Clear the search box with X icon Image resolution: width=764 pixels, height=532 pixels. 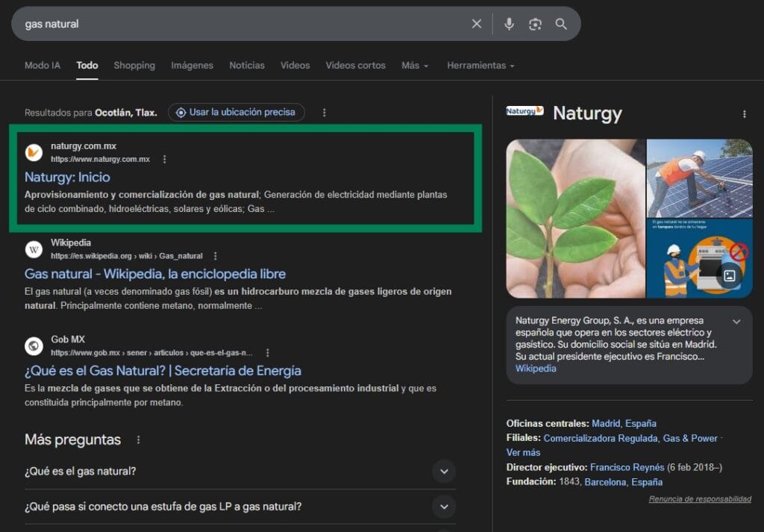click(x=477, y=24)
